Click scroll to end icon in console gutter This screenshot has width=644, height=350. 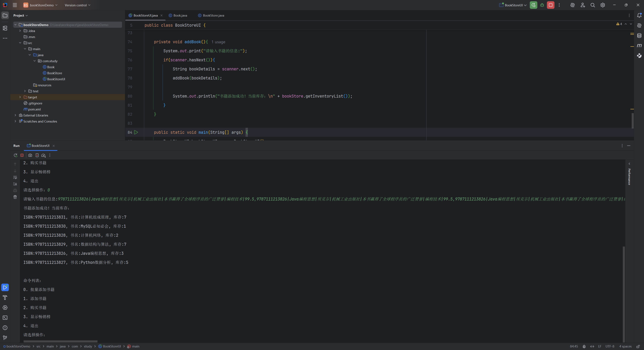[15, 184]
